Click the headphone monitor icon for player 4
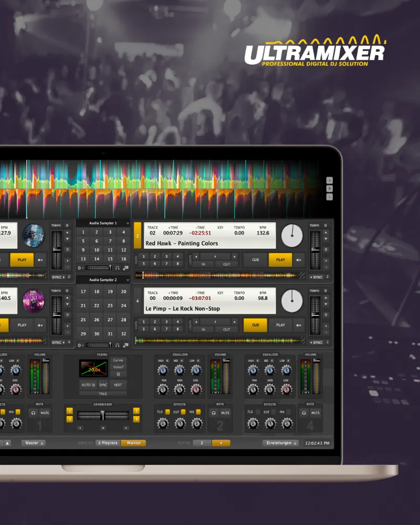 (304, 413)
